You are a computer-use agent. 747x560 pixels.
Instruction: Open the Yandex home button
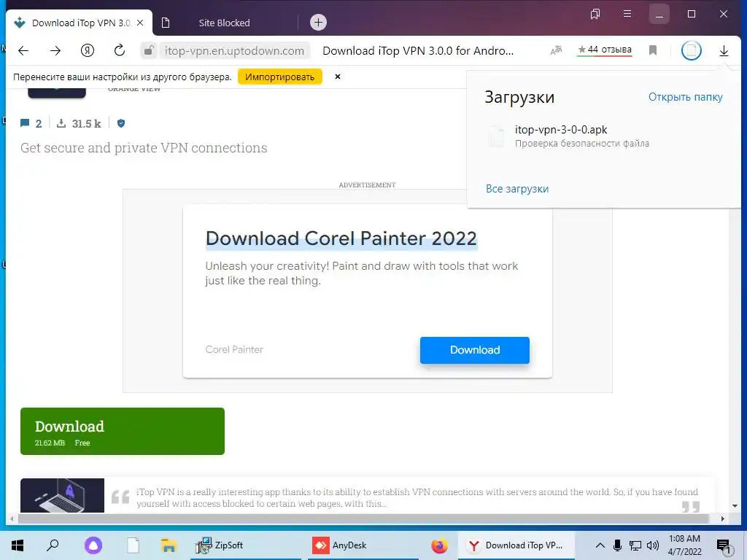click(88, 50)
